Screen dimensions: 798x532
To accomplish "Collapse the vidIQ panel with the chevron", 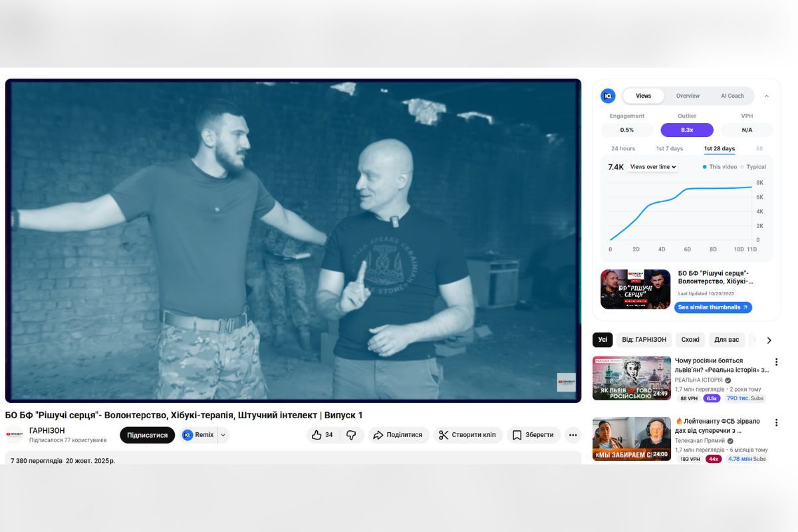I will coord(766,96).
